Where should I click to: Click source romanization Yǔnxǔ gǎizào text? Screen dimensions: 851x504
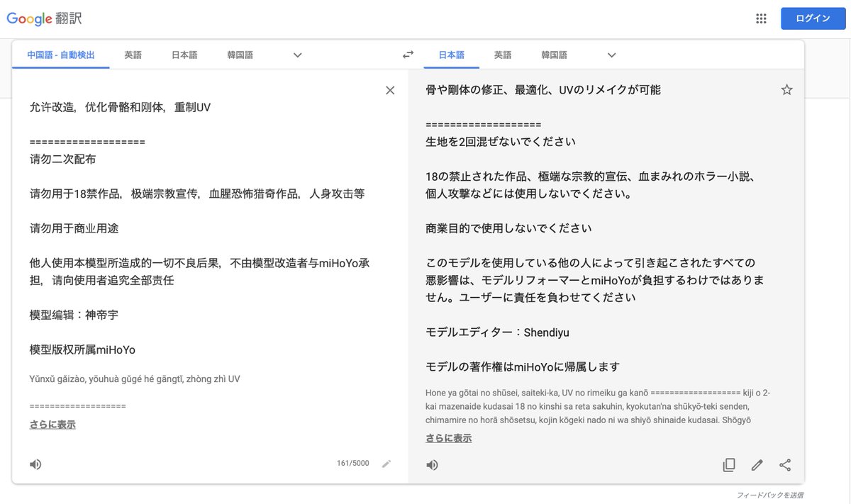click(135, 379)
